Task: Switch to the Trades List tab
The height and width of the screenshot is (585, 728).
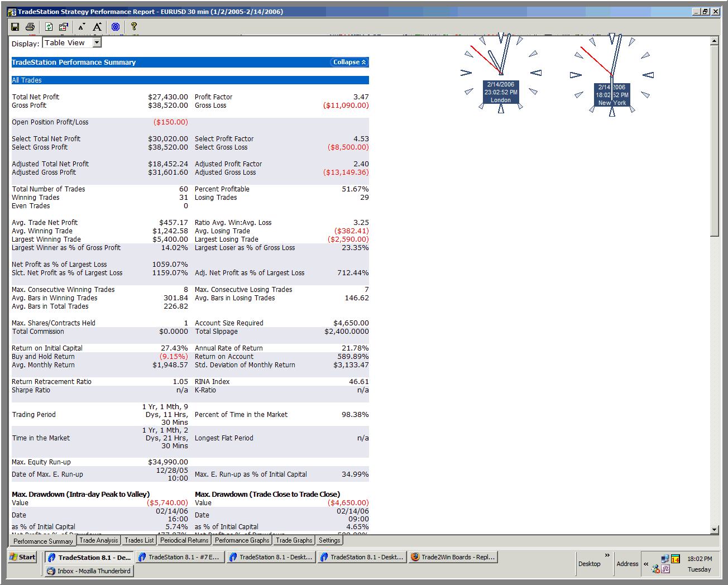Action: coord(139,540)
